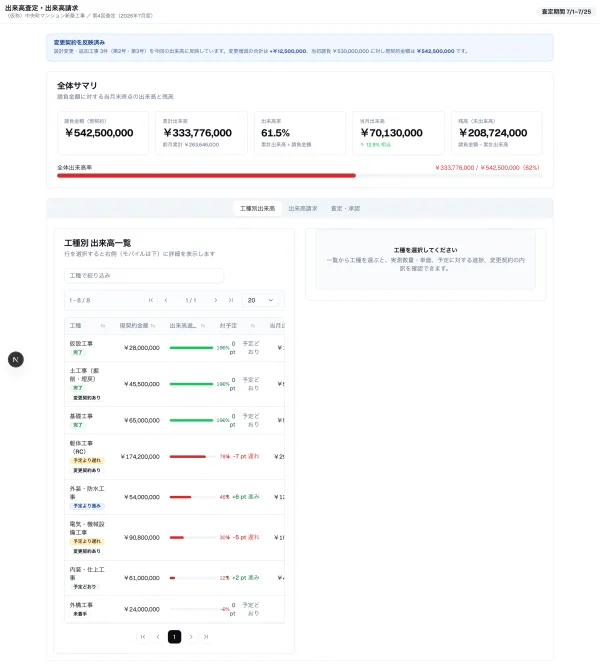Select the 仮設工事 row name
600x671 pixels.
[81, 344]
